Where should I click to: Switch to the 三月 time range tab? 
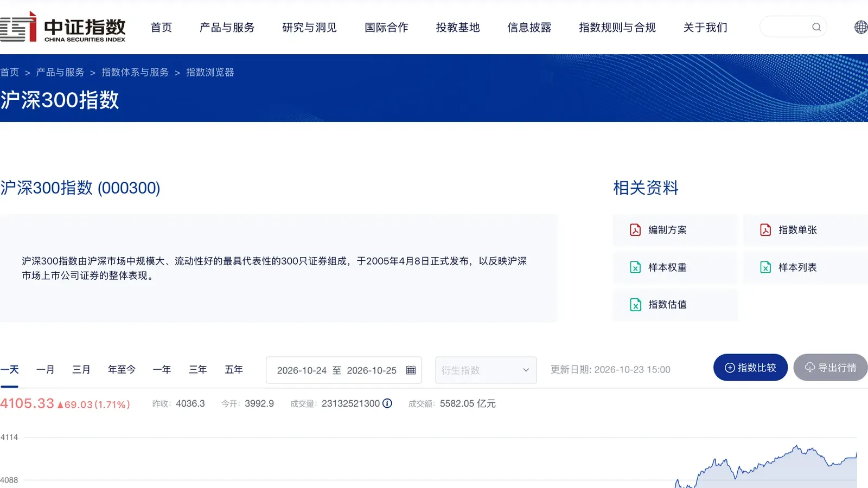[x=81, y=369]
